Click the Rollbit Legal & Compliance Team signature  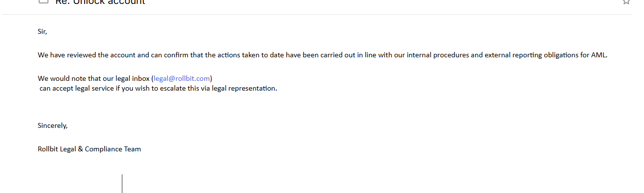click(89, 149)
